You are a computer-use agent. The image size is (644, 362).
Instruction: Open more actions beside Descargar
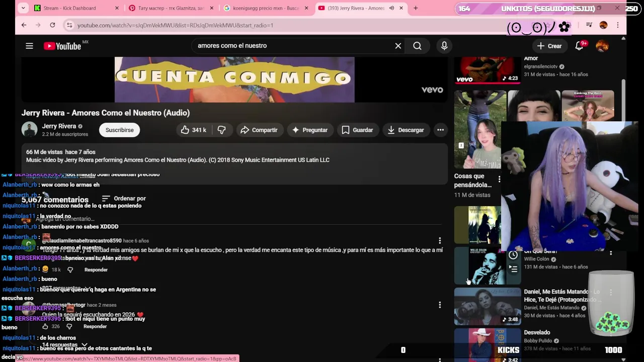click(440, 130)
